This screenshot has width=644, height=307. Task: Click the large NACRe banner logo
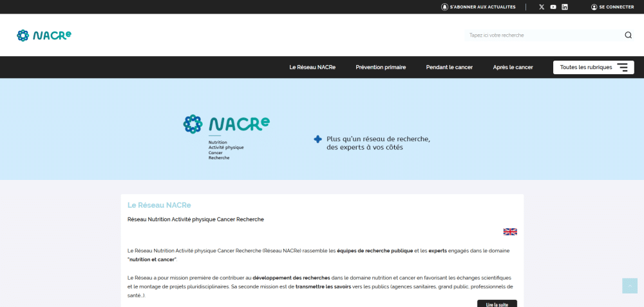click(226, 137)
